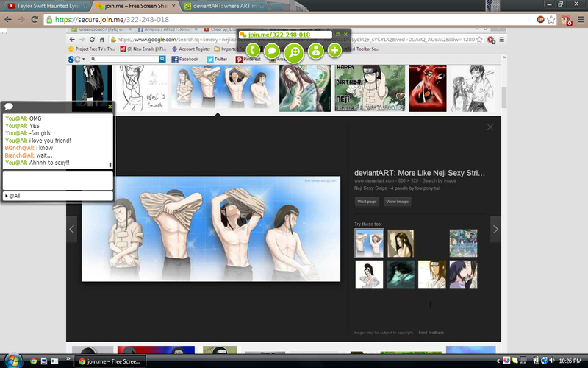
Task: Click the join.me taskbar button
Action: [110, 361]
